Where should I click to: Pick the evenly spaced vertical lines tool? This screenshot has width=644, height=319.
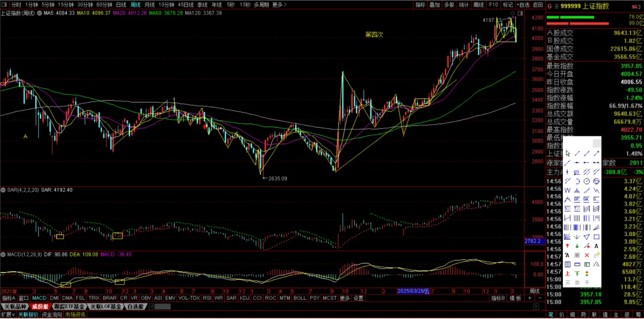pyautogui.click(x=577, y=218)
